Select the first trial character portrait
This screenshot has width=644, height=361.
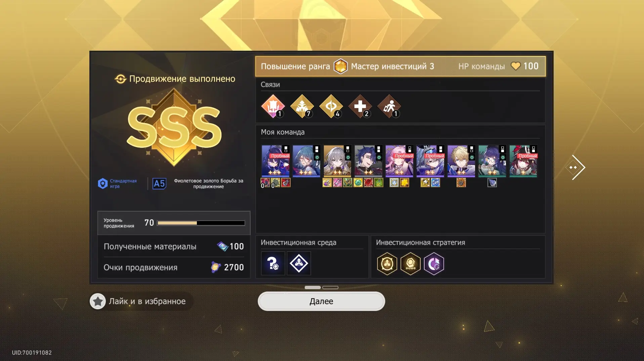point(275,161)
